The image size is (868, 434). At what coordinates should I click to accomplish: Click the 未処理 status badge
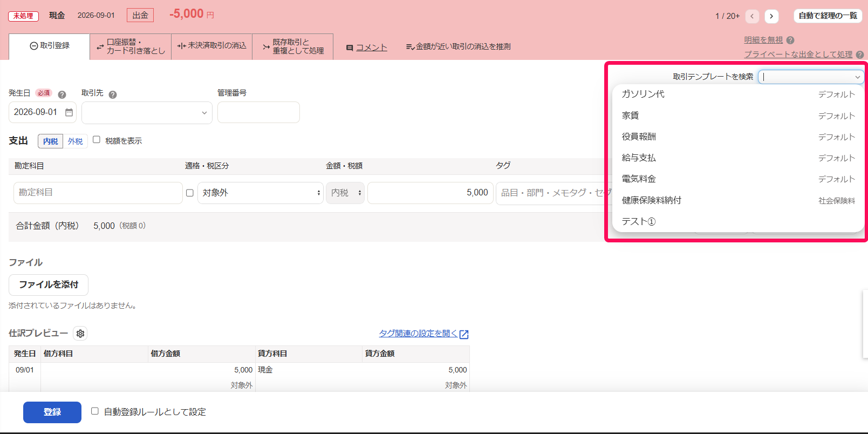[x=23, y=16]
